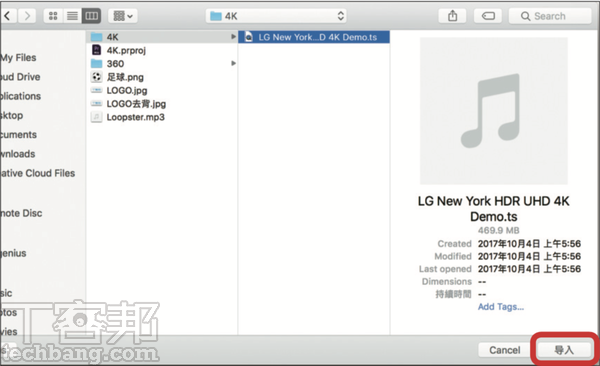
Task: Click the 469.9 MB file size text
Action: pyautogui.click(x=499, y=230)
